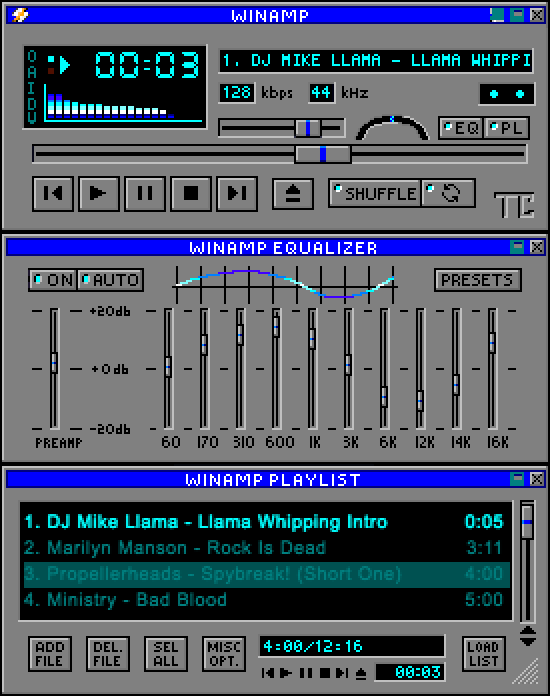Click the 4:00/12:16 selection time display
Viewport: 550px width, 696px height.
(352, 646)
